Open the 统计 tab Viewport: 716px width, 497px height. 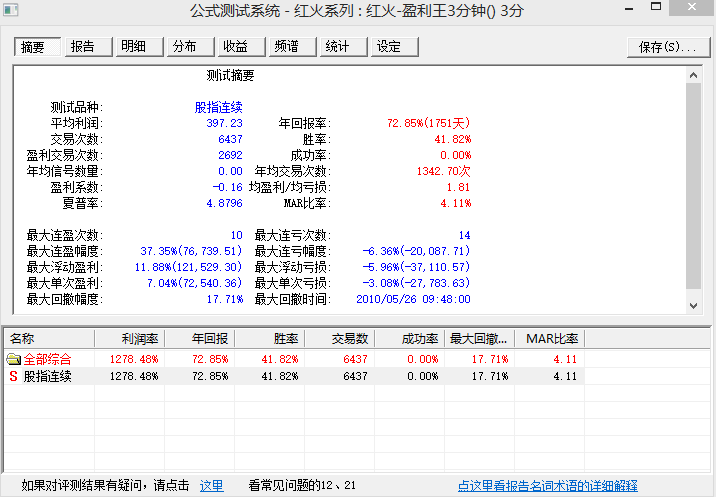343,47
